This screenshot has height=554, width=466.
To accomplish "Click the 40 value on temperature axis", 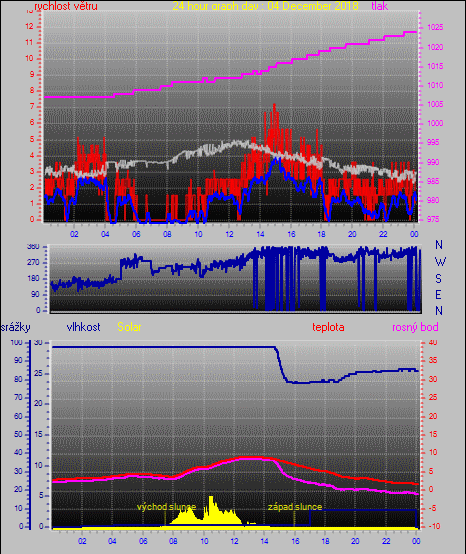I will pos(433,342).
